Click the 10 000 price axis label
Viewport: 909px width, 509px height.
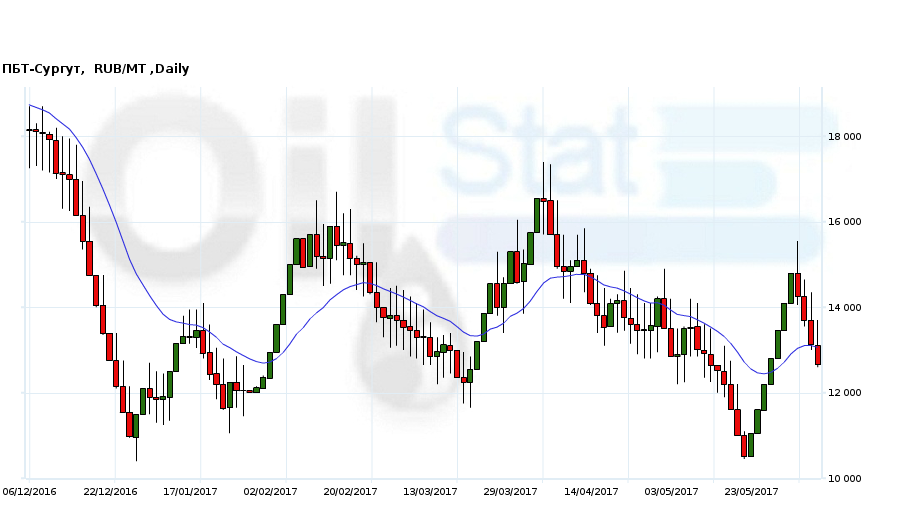[x=844, y=479]
